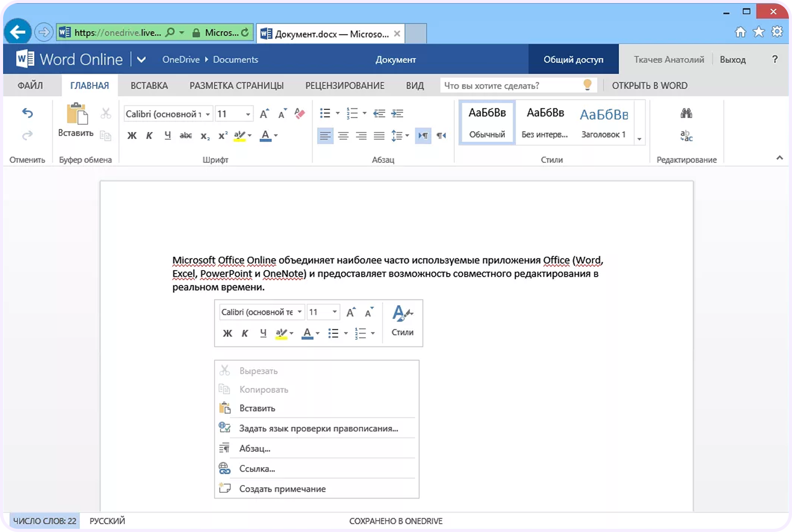Insert a numbered list from the ribbon
Screen dimensions: 792x532
click(352, 113)
